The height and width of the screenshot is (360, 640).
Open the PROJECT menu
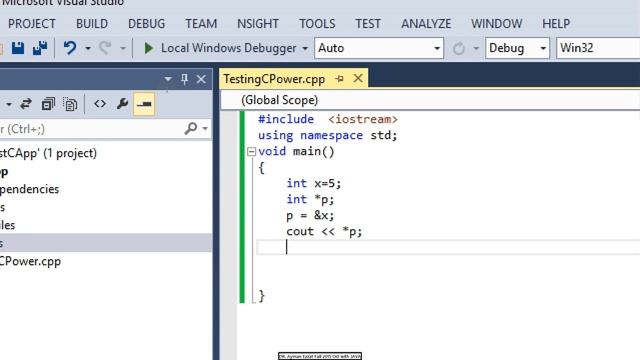pyautogui.click(x=32, y=24)
